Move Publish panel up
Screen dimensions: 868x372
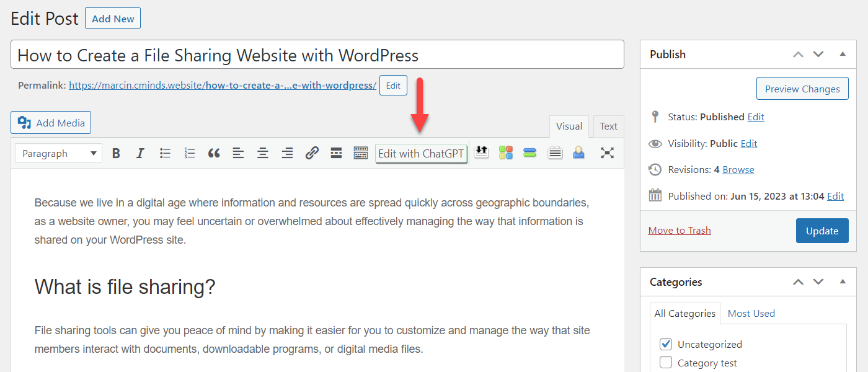[799, 55]
